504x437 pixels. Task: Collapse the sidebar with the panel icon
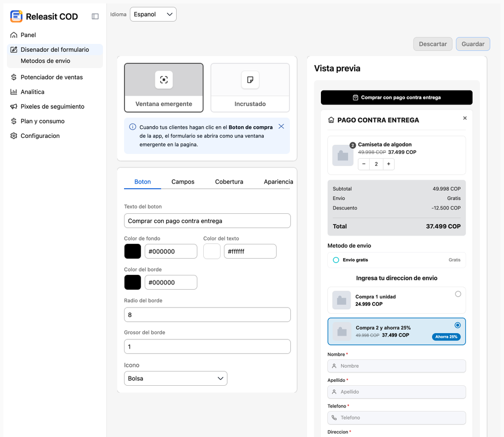pyautogui.click(x=95, y=16)
